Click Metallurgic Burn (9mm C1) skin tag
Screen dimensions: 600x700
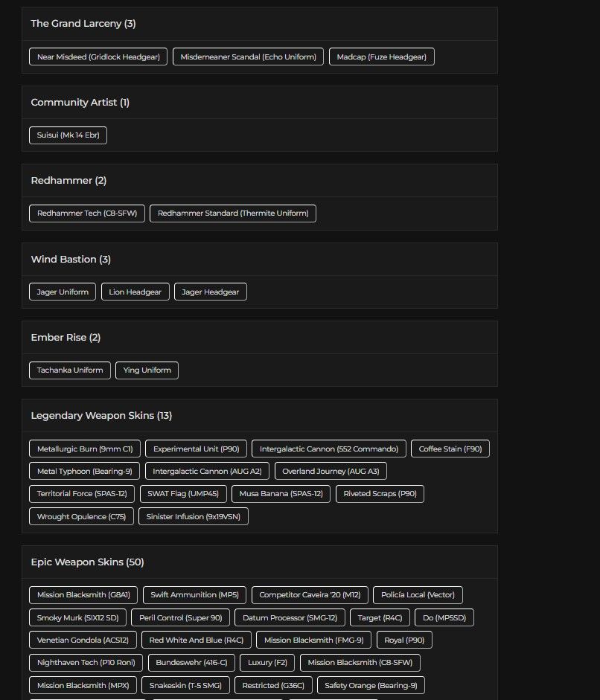click(x=85, y=449)
